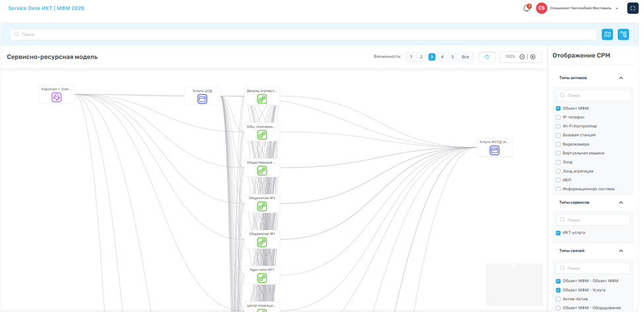Viewport: 644px width, 312px height.
Task: Click the Центр агрегации node label
Action: pyautogui.click(x=262, y=305)
